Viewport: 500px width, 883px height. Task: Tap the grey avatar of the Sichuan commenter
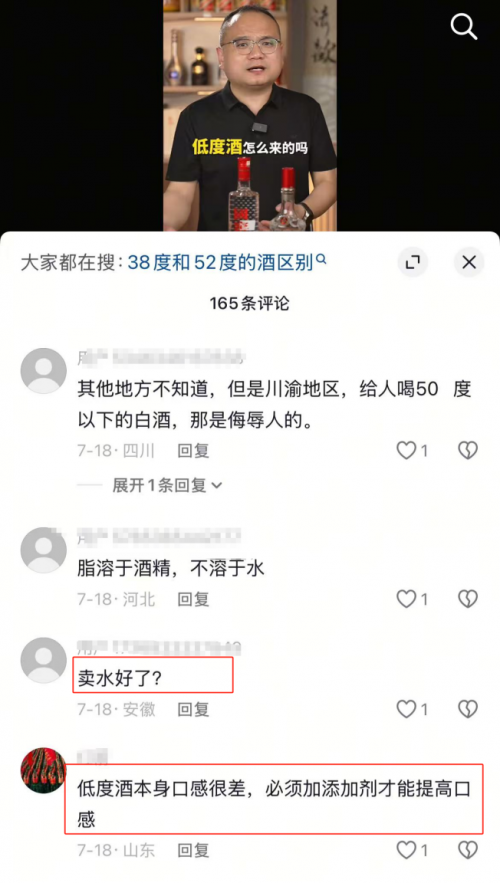click(43, 371)
